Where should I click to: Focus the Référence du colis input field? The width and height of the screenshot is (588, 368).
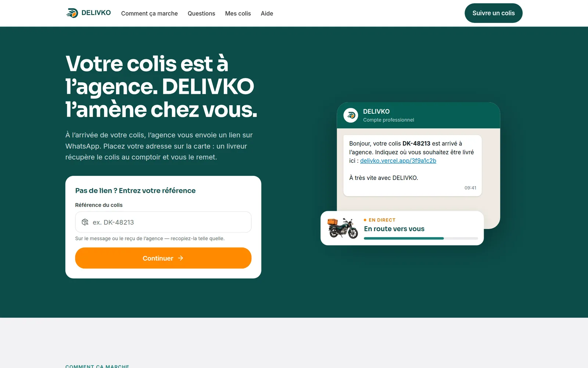tap(163, 222)
